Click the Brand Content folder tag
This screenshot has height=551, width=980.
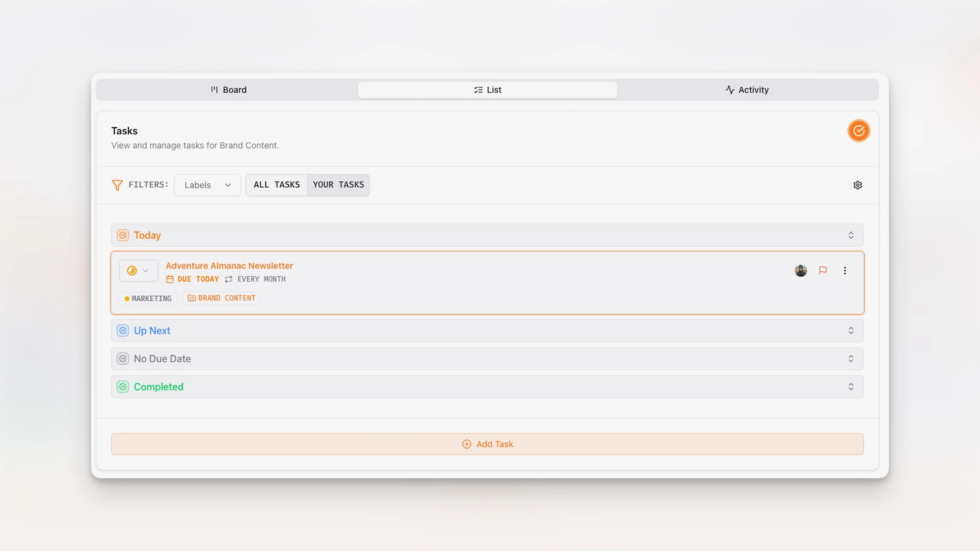[x=222, y=298]
